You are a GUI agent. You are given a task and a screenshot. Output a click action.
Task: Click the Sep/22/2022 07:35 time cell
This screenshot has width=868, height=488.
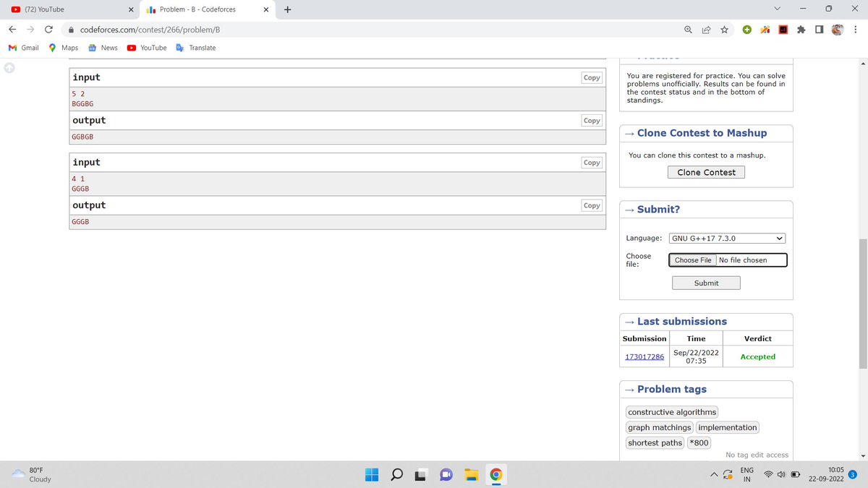[x=696, y=356]
